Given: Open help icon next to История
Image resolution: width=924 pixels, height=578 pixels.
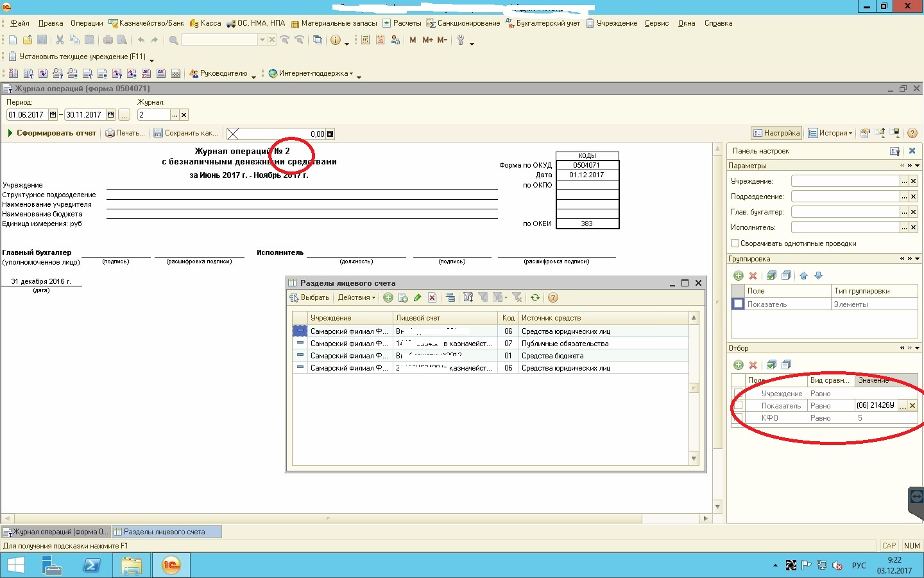Looking at the screenshot, I should [912, 133].
